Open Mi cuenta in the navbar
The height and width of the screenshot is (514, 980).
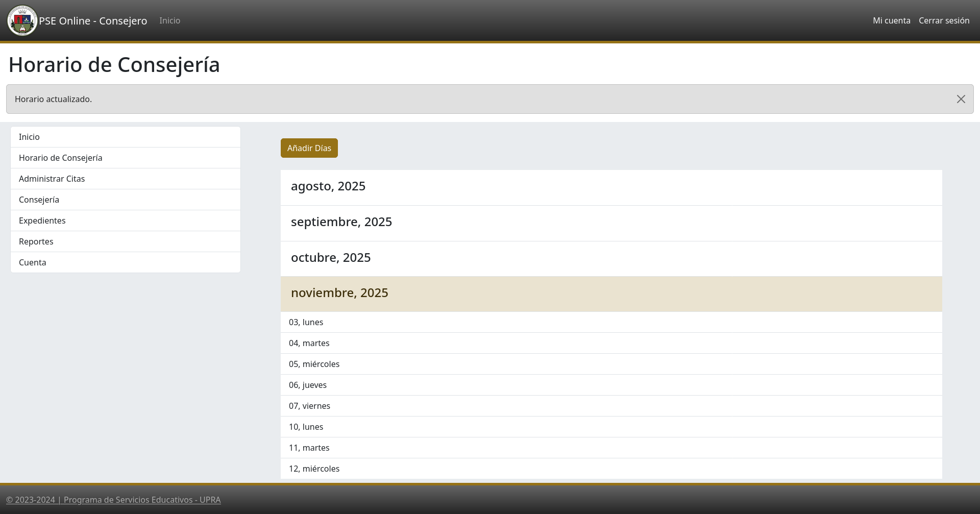[891, 20]
